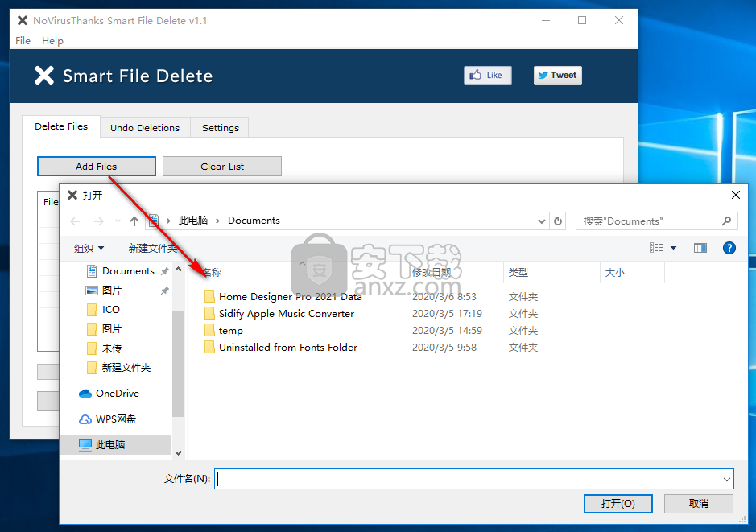Go back in the Open dialog
This screenshot has width=756, height=532.
pos(75,221)
